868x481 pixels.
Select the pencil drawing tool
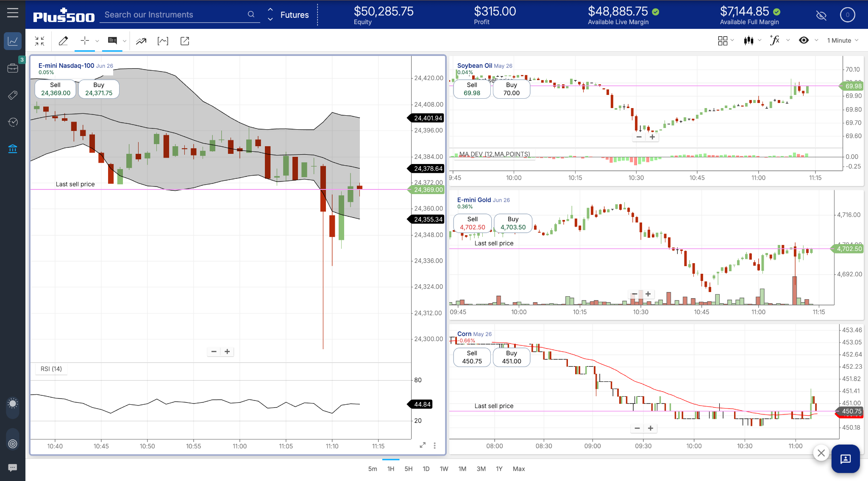coord(63,41)
